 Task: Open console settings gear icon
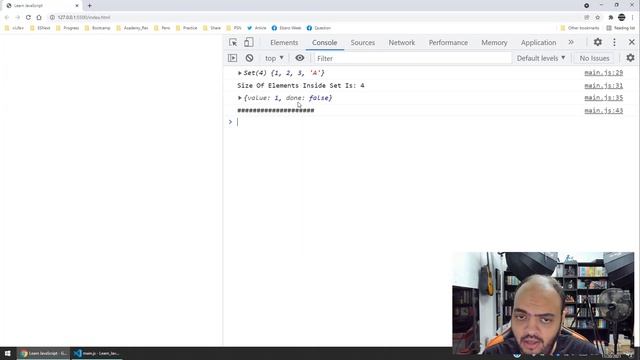click(630, 58)
